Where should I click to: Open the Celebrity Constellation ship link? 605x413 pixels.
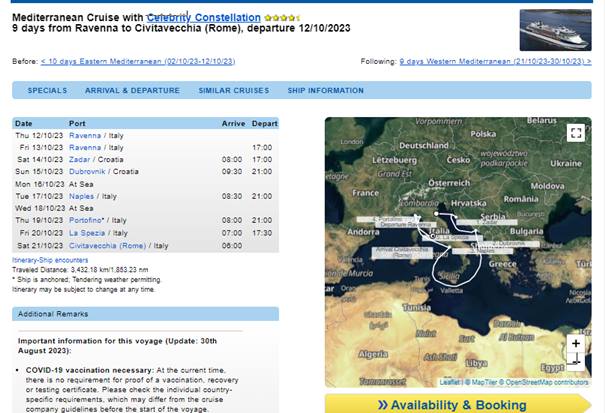click(203, 18)
